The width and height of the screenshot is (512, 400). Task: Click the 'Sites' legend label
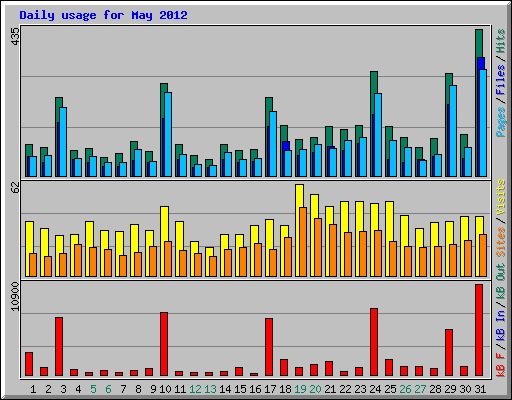click(501, 242)
